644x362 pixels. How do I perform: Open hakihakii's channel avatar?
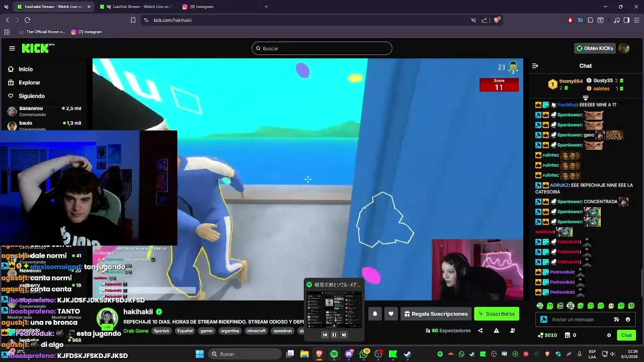click(x=107, y=319)
